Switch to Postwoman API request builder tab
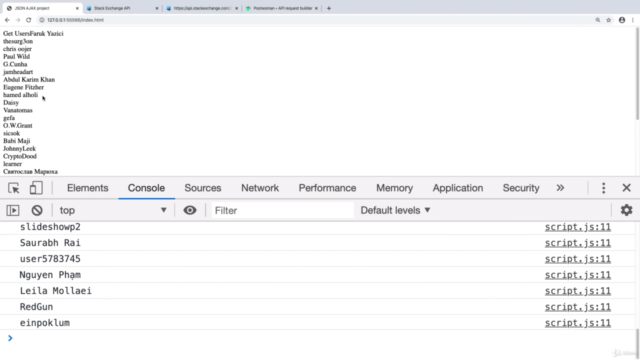This screenshot has height=360, width=640. point(281,8)
